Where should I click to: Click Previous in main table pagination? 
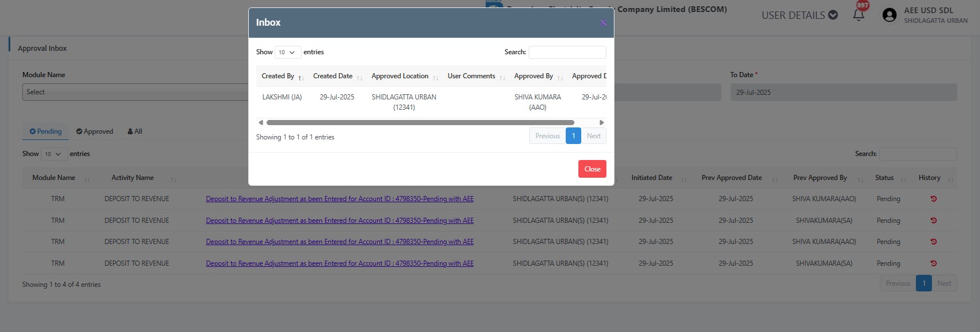(898, 283)
